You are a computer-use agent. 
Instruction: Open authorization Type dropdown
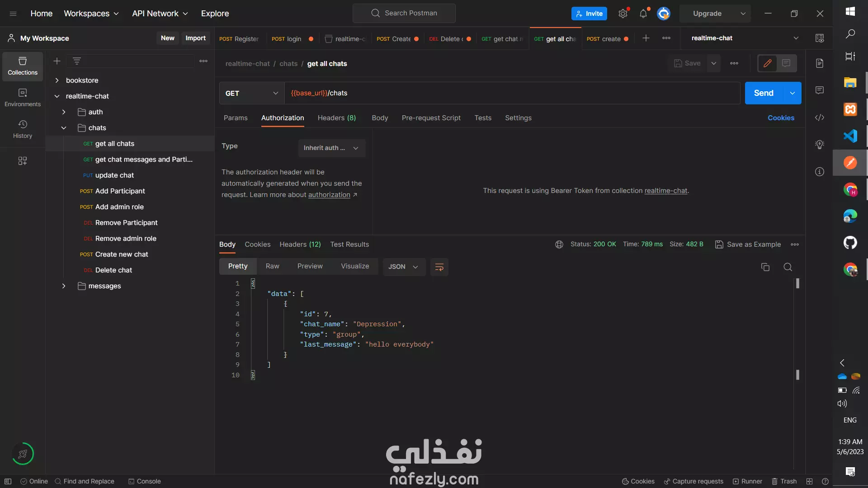pyautogui.click(x=332, y=148)
